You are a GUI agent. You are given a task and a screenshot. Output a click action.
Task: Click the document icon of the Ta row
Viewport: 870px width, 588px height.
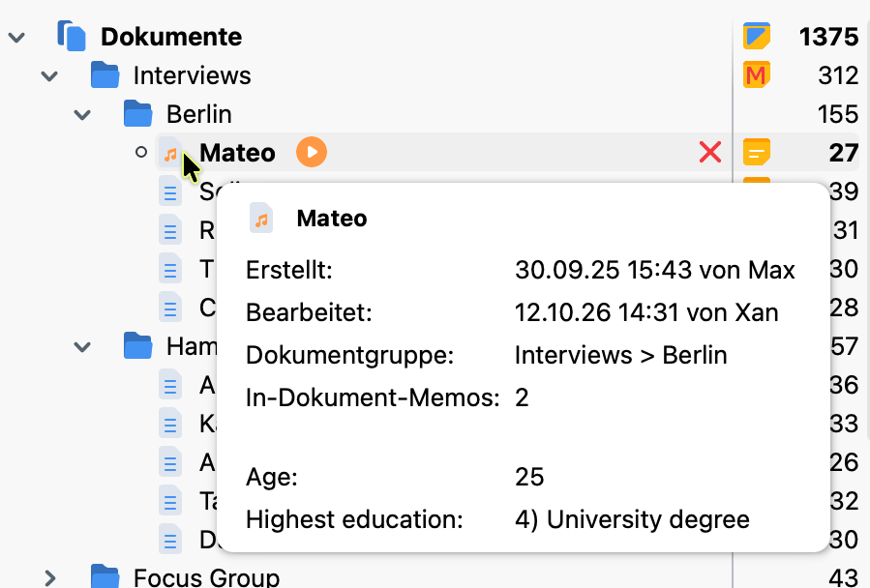169,500
